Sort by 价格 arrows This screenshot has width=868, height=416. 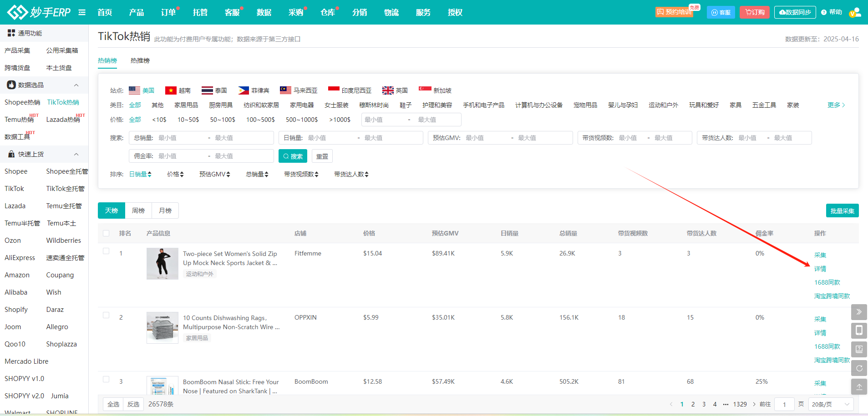pos(182,174)
